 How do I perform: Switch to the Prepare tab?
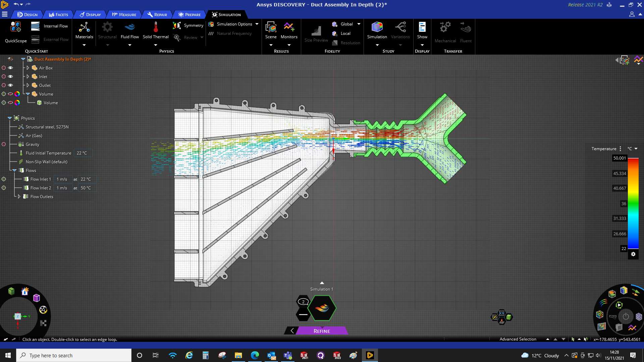pyautogui.click(x=190, y=15)
